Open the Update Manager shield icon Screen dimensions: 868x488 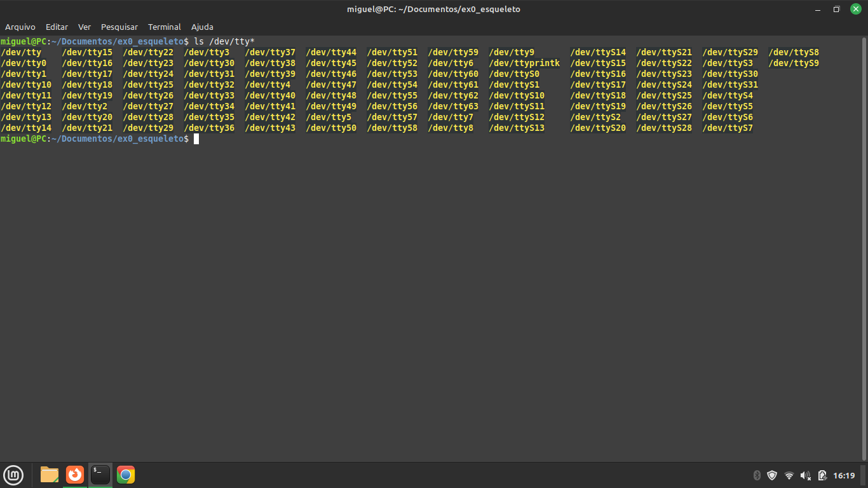pos(772,475)
